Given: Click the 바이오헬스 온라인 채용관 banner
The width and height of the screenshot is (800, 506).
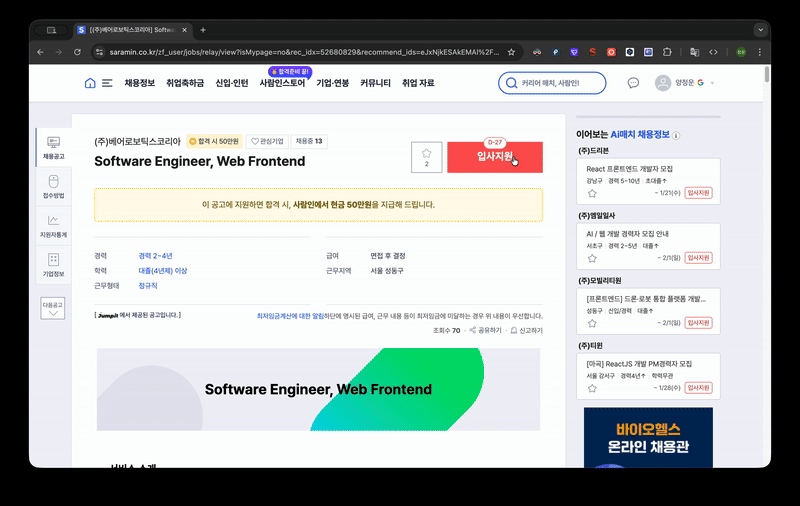Looking at the screenshot, I should (x=648, y=437).
